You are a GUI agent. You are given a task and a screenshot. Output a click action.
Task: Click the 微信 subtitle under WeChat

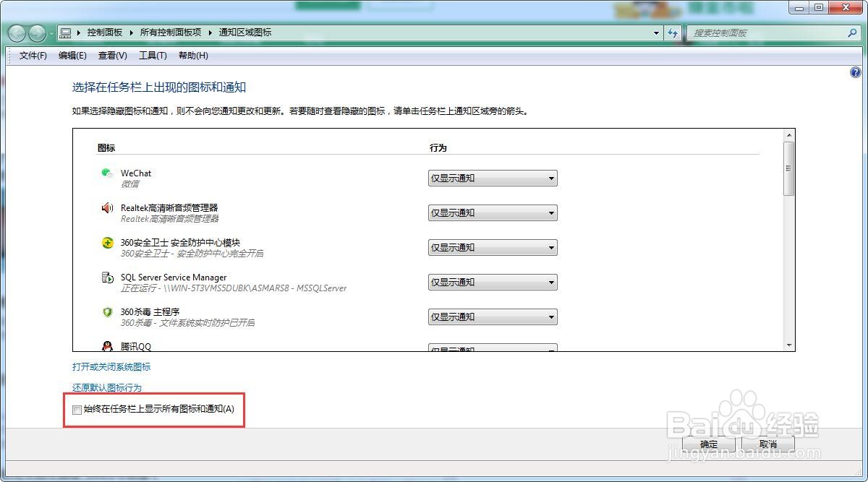tap(129, 184)
